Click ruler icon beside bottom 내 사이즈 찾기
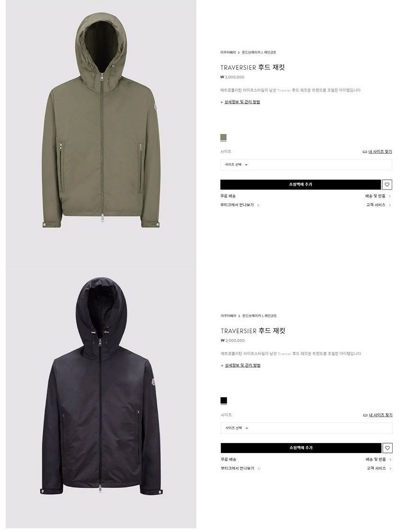Screen dimensions: 405x532 [x=365, y=415]
